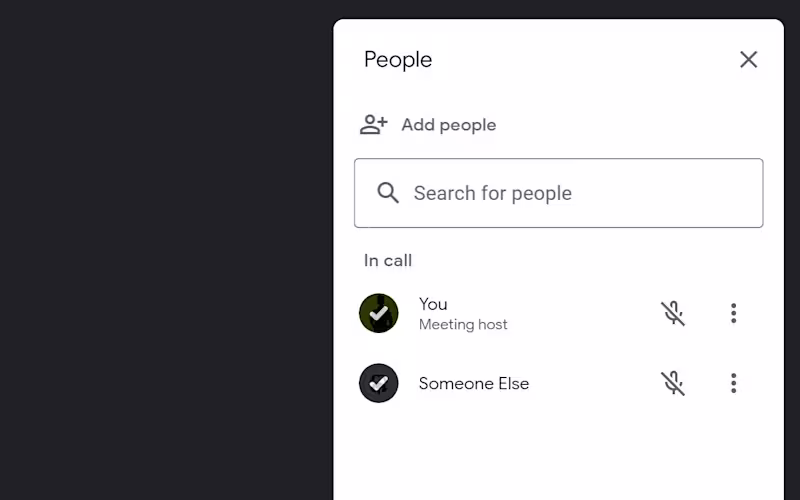
Task: Click your own profile avatar
Action: click(x=379, y=313)
